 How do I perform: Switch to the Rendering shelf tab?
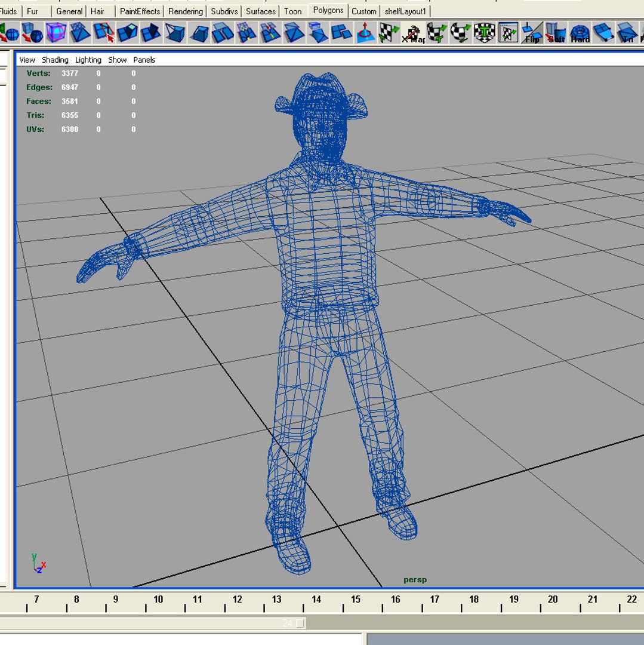(186, 11)
